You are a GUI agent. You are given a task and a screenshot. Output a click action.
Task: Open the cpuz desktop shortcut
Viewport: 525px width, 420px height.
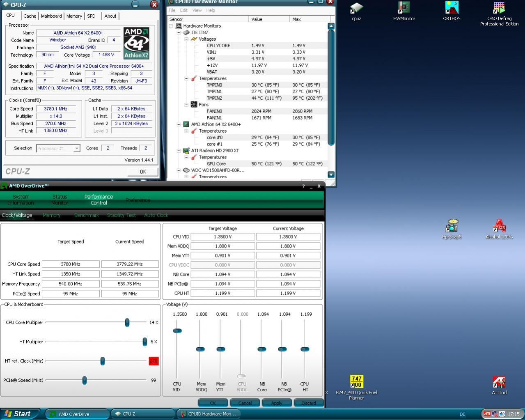(356, 8)
